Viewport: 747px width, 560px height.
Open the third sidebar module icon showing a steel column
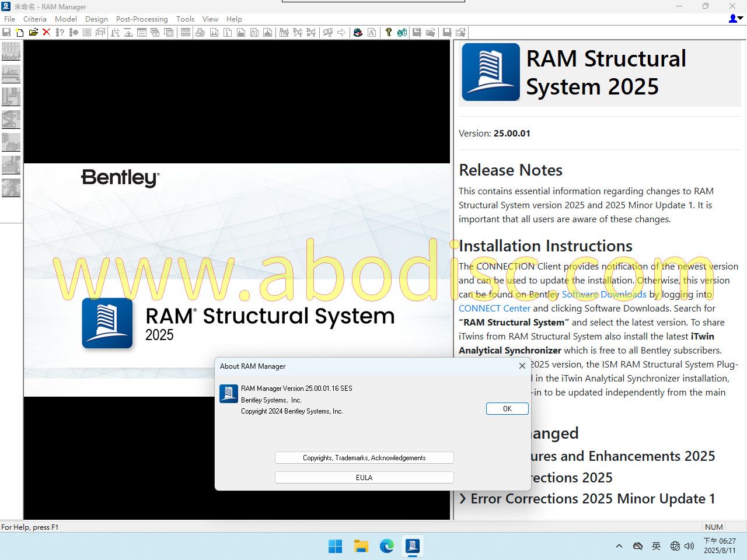[11, 97]
